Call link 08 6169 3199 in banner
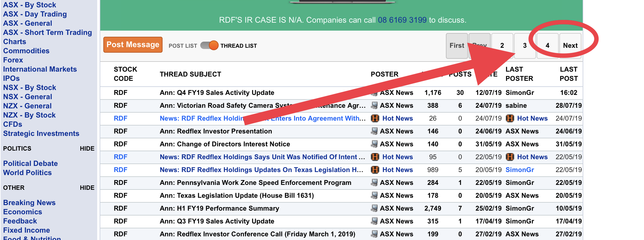 [402, 20]
